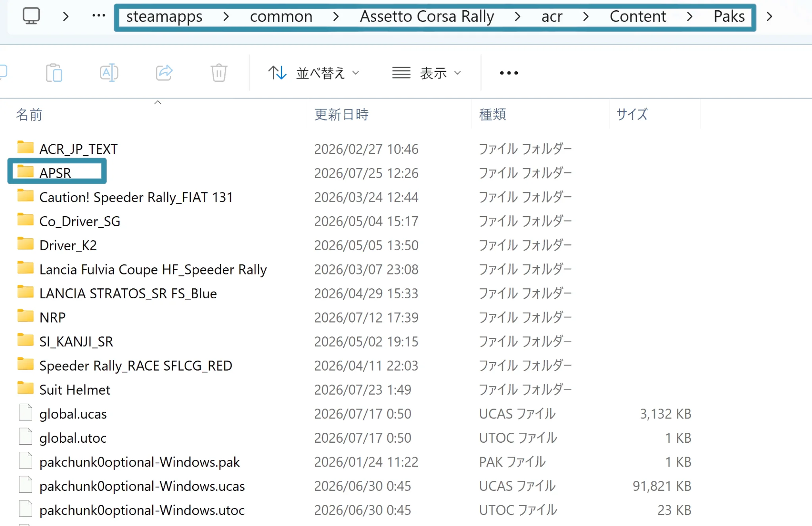The image size is (812, 526).
Task: Click the folder icon of ACR_JP_TEXT
Action: point(25,147)
